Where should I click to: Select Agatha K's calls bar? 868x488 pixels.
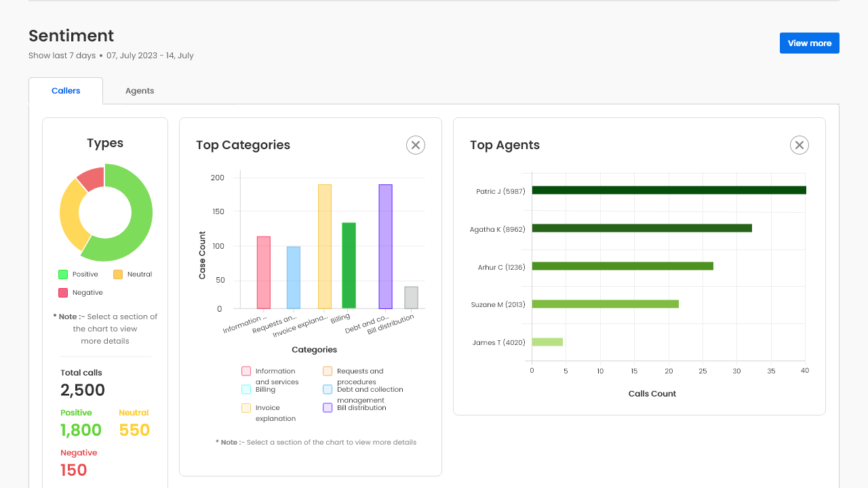click(x=642, y=228)
